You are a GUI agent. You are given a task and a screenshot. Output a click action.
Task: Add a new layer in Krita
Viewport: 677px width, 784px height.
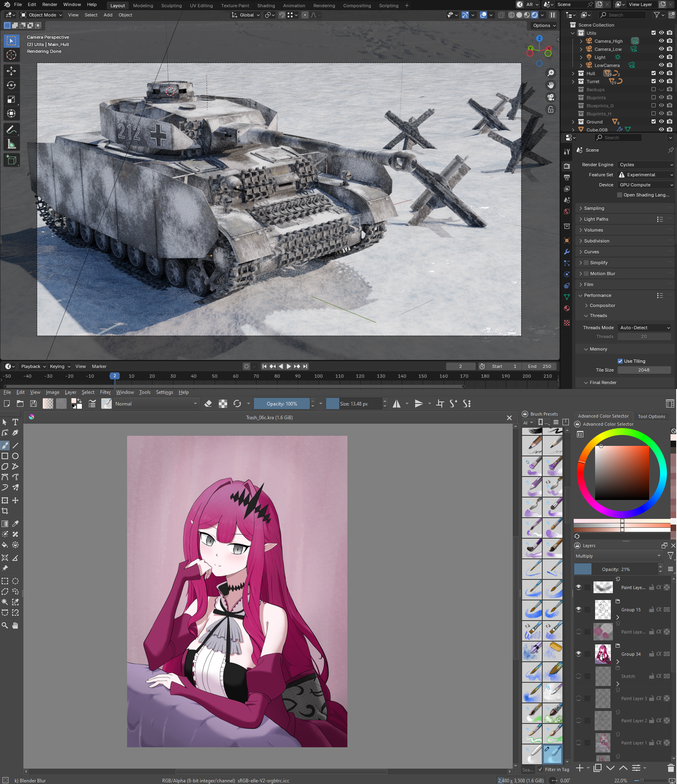pyautogui.click(x=580, y=768)
